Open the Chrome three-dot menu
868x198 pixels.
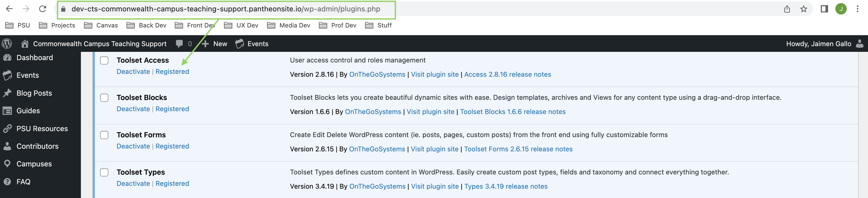pyautogui.click(x=858, y=9)
